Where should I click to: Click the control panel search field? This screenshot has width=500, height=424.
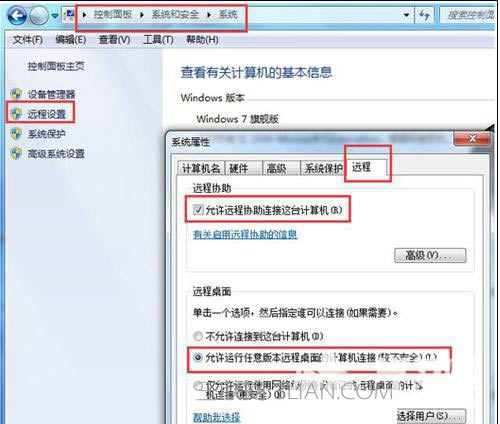(x=468, y=15)
